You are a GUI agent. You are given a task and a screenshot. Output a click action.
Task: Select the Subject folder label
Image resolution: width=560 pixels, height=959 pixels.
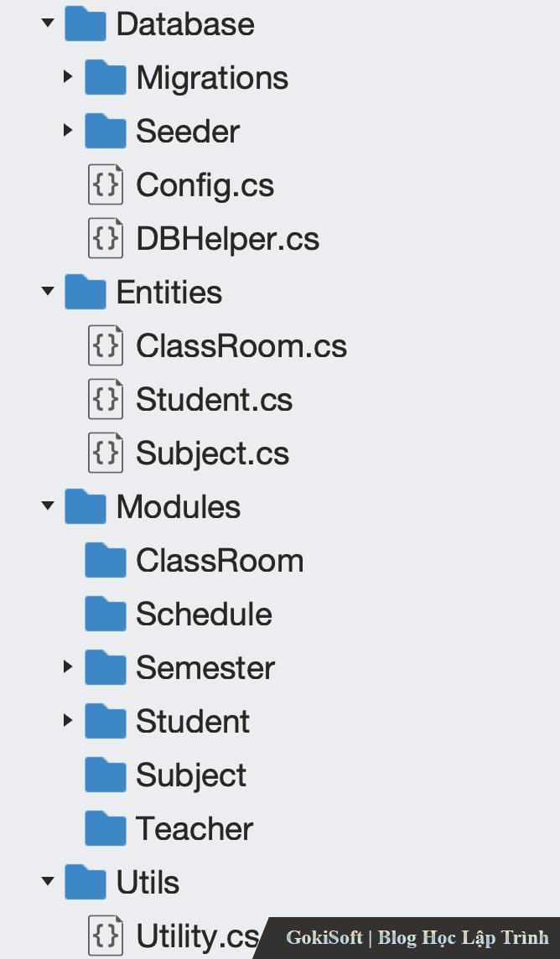tap(191, 775)
